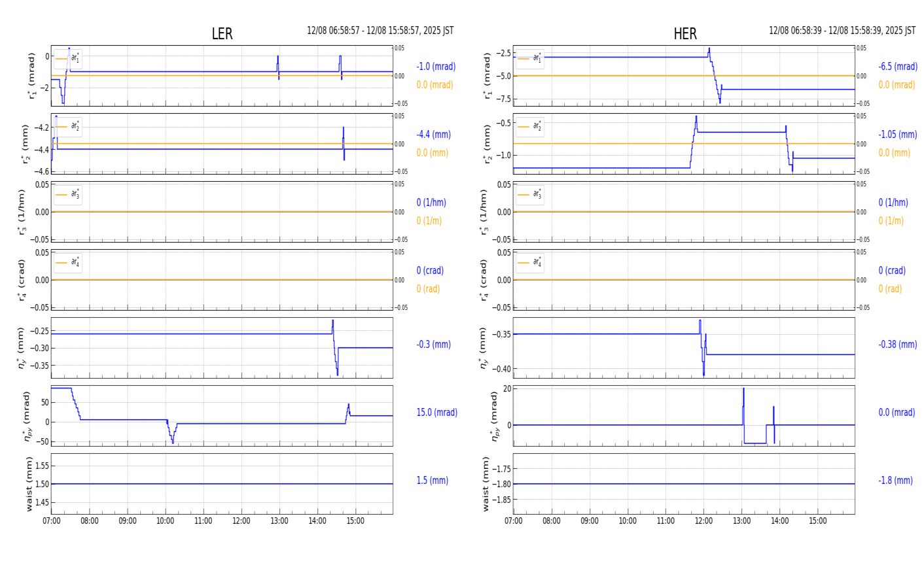The image size is (924, 565).
Task: Click the ∂r1* legend in HER r1* plot
Action: tap(529, 59)
